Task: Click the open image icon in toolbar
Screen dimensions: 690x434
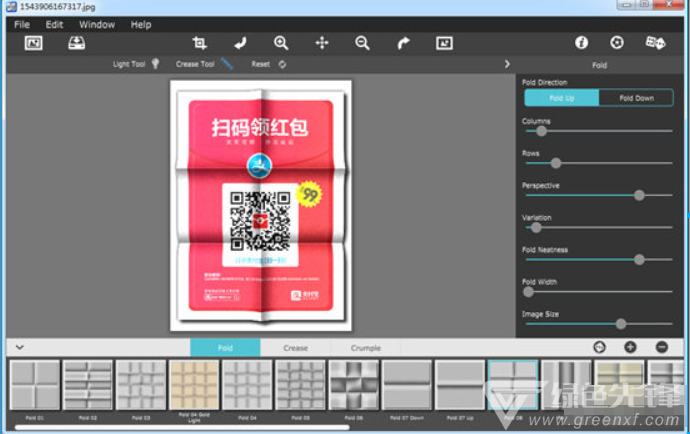Action: coord(33,43)
